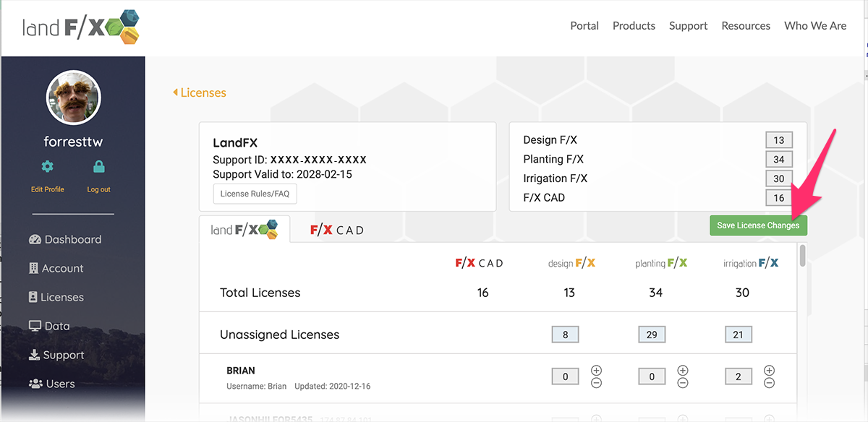Click the Irrigation F/X total field showing 30

779,178
